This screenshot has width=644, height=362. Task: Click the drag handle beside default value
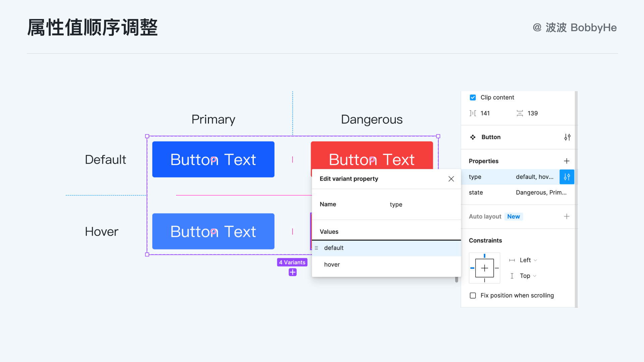[x=316, y=248]
